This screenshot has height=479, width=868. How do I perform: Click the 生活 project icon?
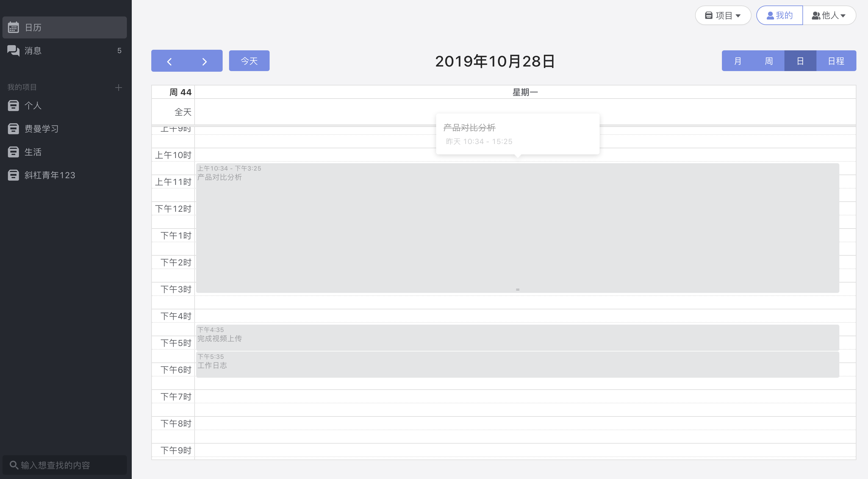pyautogui.click(x=13, y=152)
